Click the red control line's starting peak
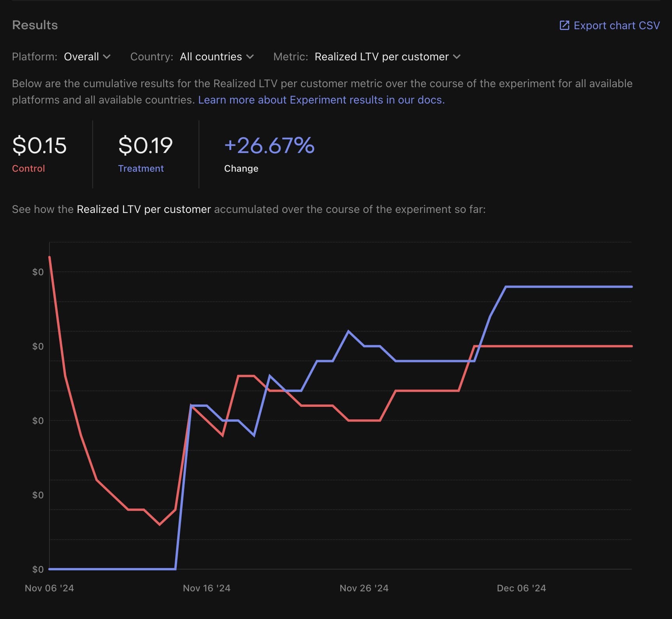The height and width of the screenshot is (619, 672). pyautogui.click(x=49, y=257)
